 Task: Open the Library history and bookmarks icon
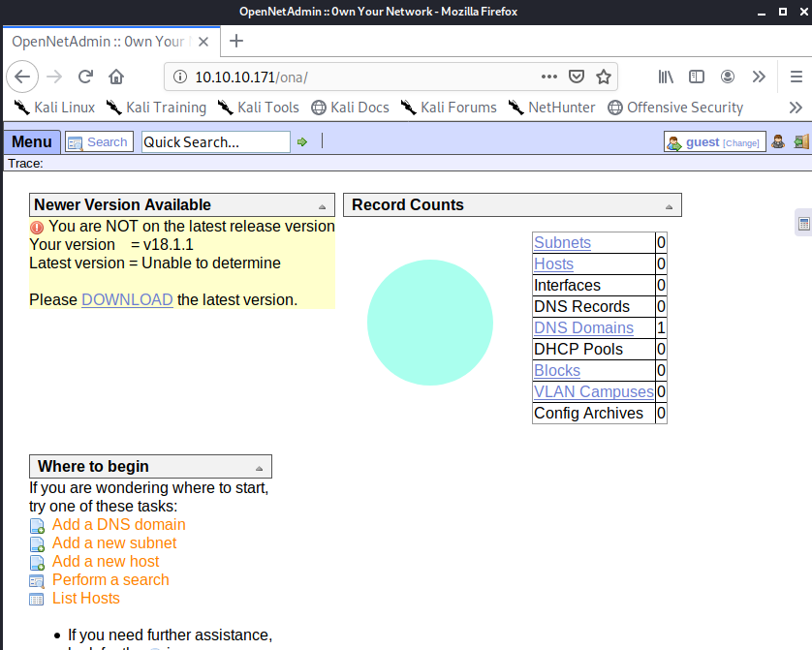click(666, 77)
